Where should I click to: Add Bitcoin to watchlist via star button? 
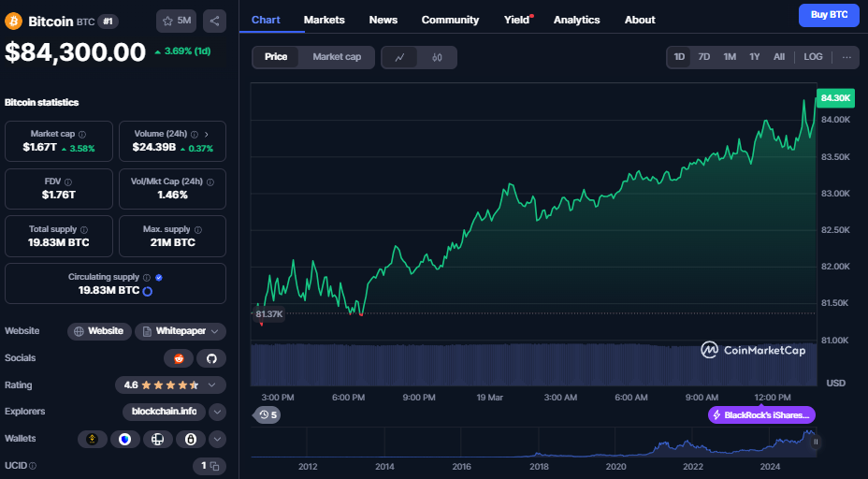177,21
